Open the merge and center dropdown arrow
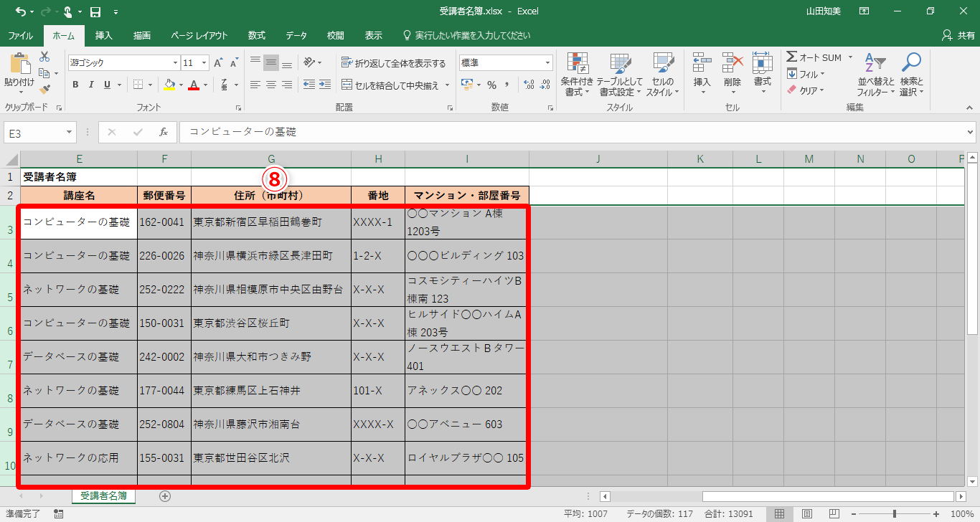Screen dimensions: 980x522 [448, 85]
